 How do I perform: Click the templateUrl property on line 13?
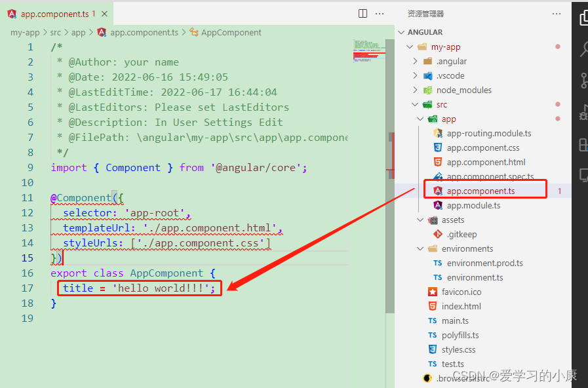[96, 228]
